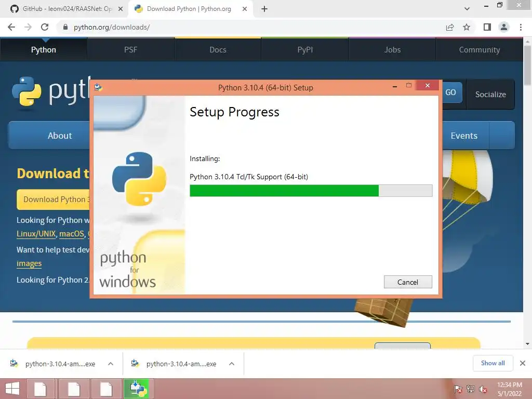Screen dimensions: 532x399
Task: Click the muted volume tray icon
Action: point(483,389)
